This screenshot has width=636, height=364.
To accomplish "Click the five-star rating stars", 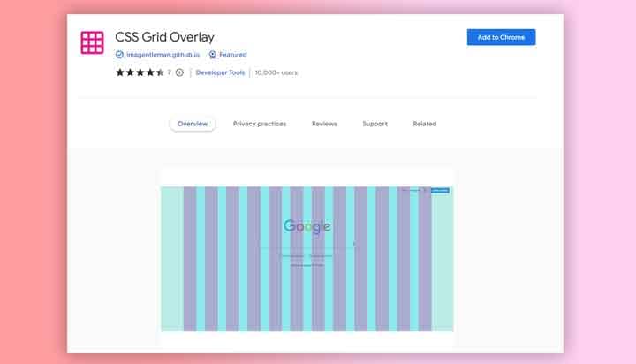I will [x=140, y=72].
